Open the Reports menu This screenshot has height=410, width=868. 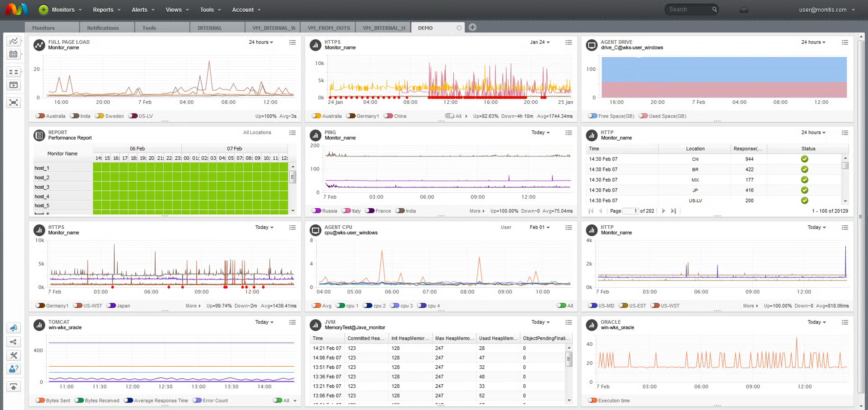[106, 10]
